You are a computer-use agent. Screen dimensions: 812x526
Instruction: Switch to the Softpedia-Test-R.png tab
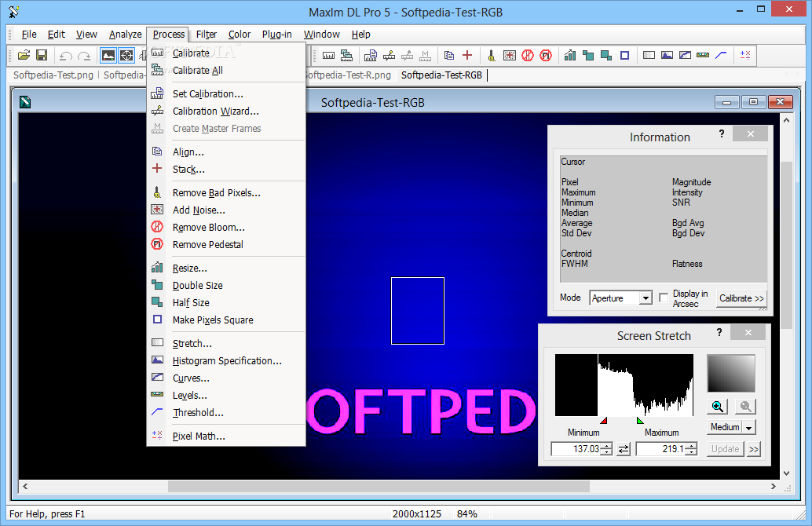(x=348, y=75)
